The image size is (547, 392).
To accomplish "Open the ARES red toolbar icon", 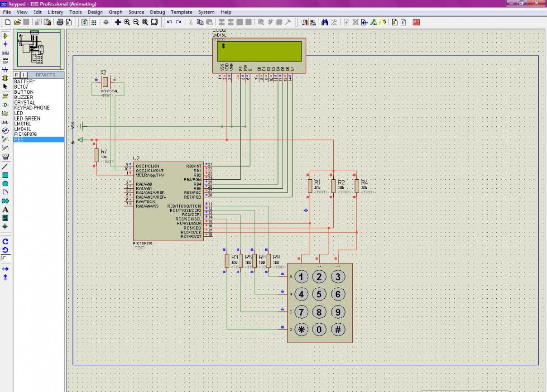I will [416, 22].
